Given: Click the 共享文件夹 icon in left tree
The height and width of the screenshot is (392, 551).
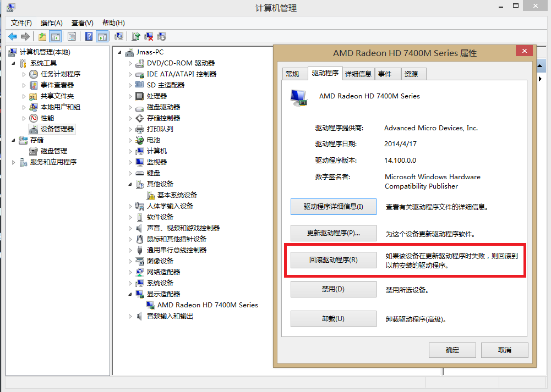Looking at the screenshot, I should click(34, 96).
